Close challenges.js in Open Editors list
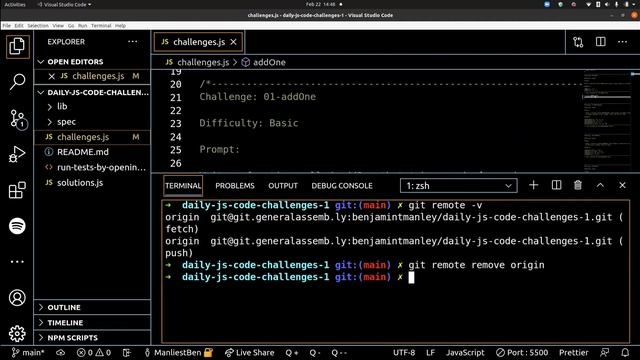The height and width of the screenshot is (360, 640). [x=51, y=76]
